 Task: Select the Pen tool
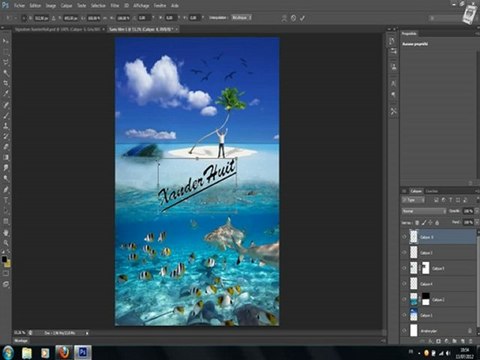tap(6, 189)
